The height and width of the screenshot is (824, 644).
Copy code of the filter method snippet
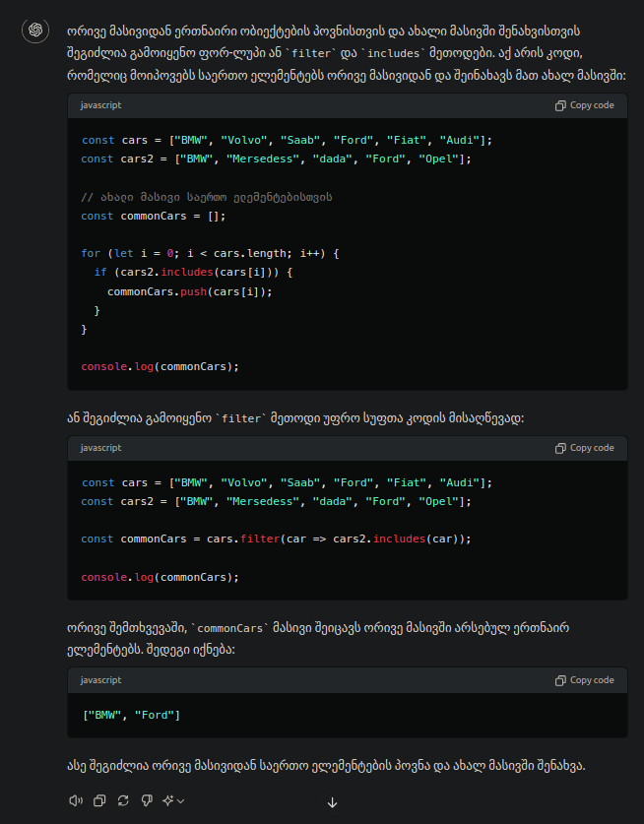coord(585,448)
